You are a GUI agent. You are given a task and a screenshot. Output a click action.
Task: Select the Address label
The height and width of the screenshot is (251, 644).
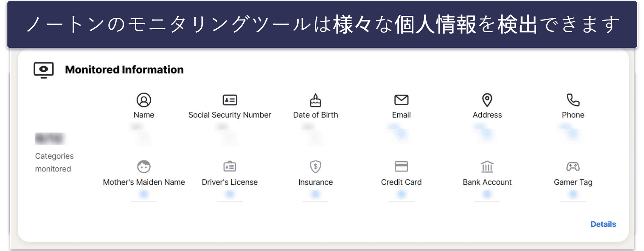[487, 115]
